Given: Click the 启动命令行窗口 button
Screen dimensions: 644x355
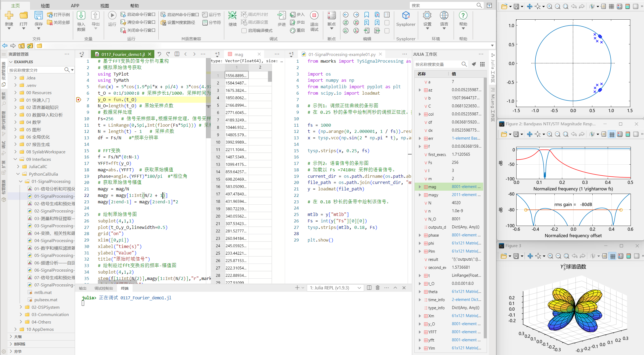Looking at the screenshot, I should click(138, 15).
